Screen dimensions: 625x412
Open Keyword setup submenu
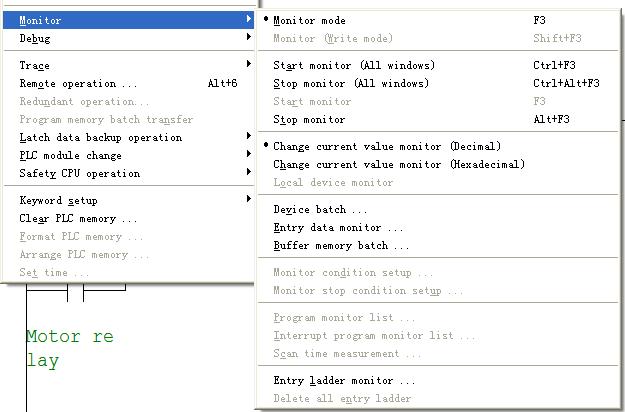[249, 201]
